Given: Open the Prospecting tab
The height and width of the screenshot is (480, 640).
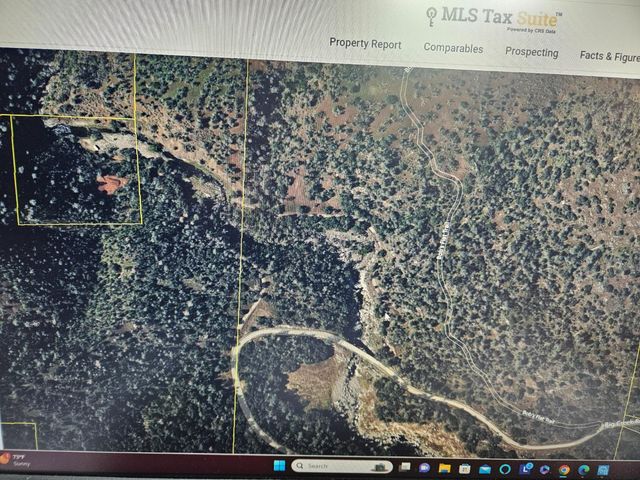Looking at the screenshot, I should (x=531, y=52).
